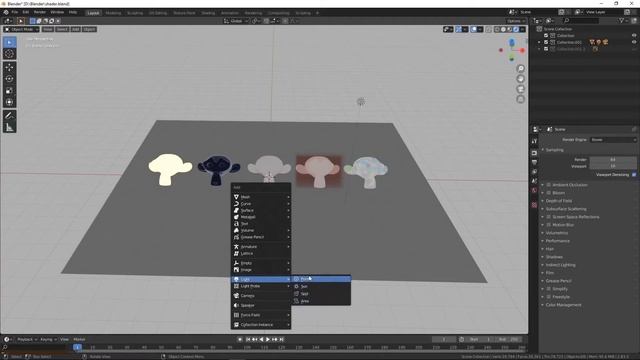Toggle the Collection.001 checkbox in outliner
640x360 pixels.
click(546, 42)
